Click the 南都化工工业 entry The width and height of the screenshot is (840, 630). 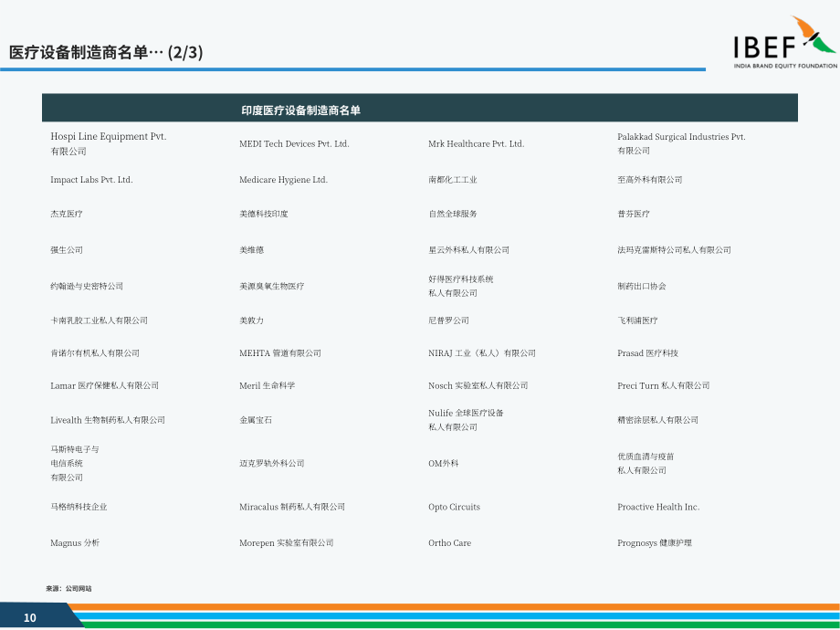coord(453,180)
